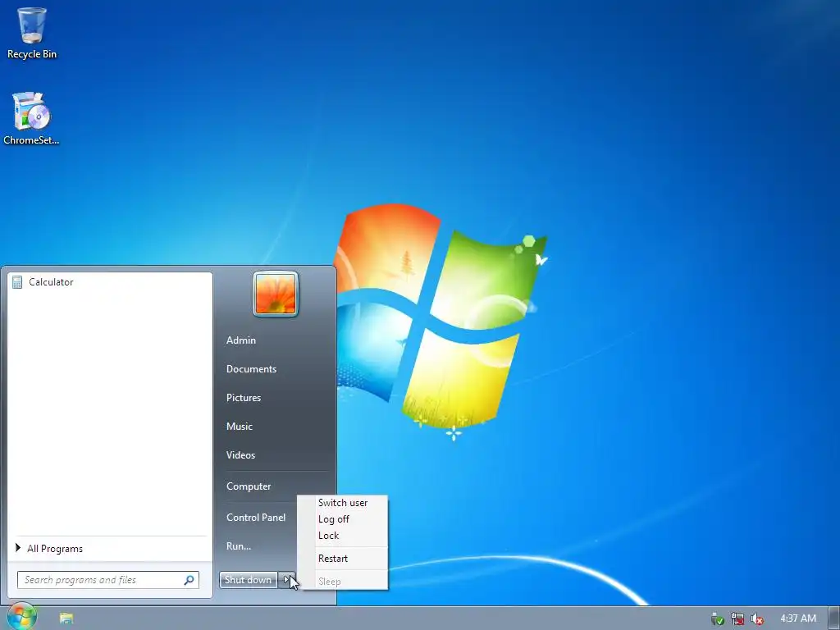Open Control Panel from the Start menu
This screenshot has height=630, width=840.
pos(256,518)
